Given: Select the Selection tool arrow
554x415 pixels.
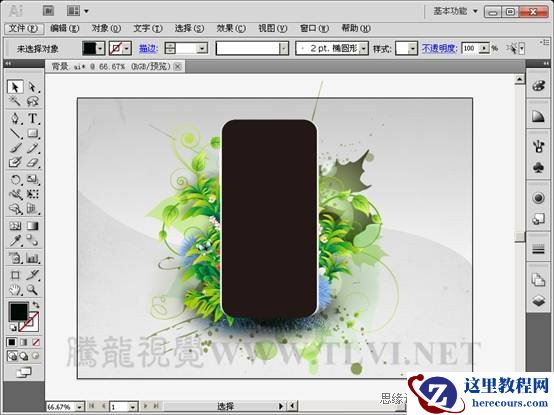Looking at the screenshot, I should 15,87.
